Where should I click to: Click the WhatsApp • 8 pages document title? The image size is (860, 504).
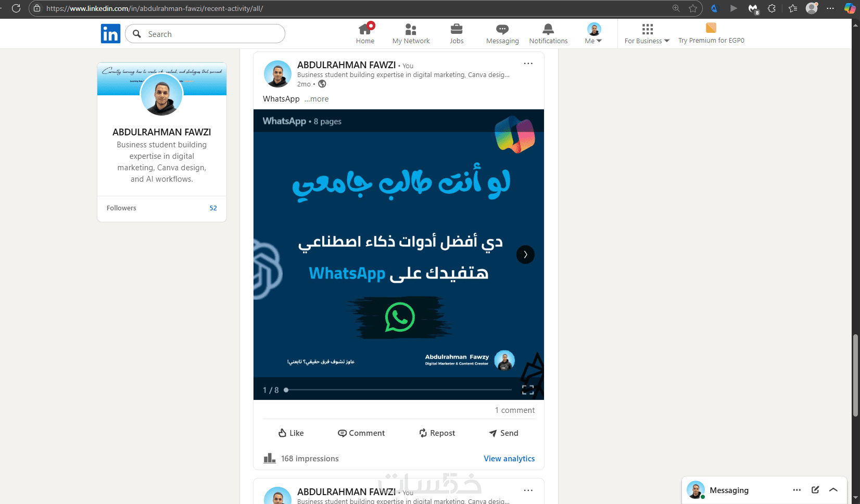point(302,121)
